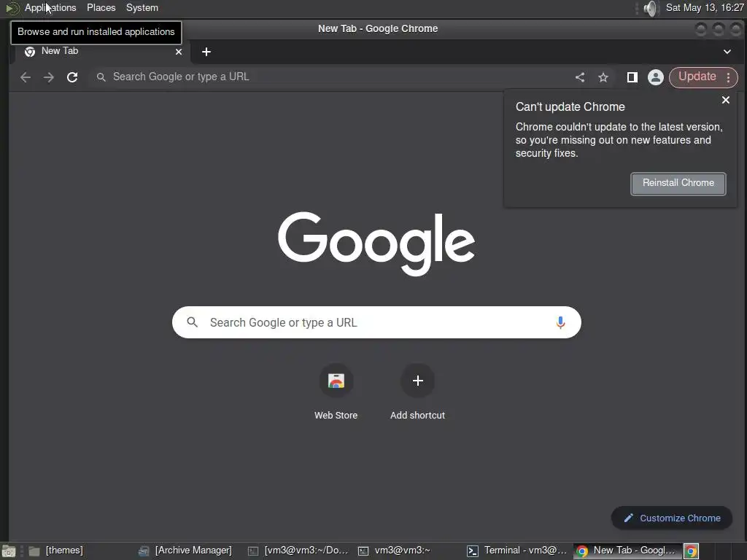
Task: Reload the current page
Action: 72,77
